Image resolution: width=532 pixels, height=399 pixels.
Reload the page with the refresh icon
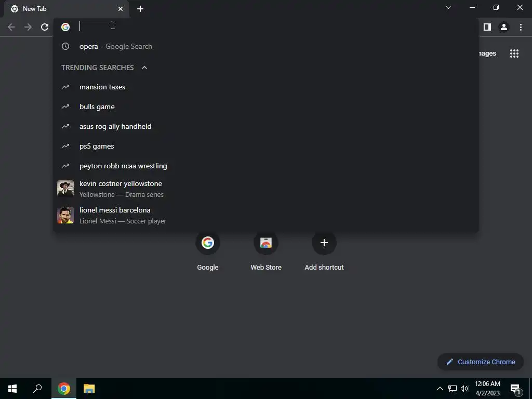coord(45,27)
